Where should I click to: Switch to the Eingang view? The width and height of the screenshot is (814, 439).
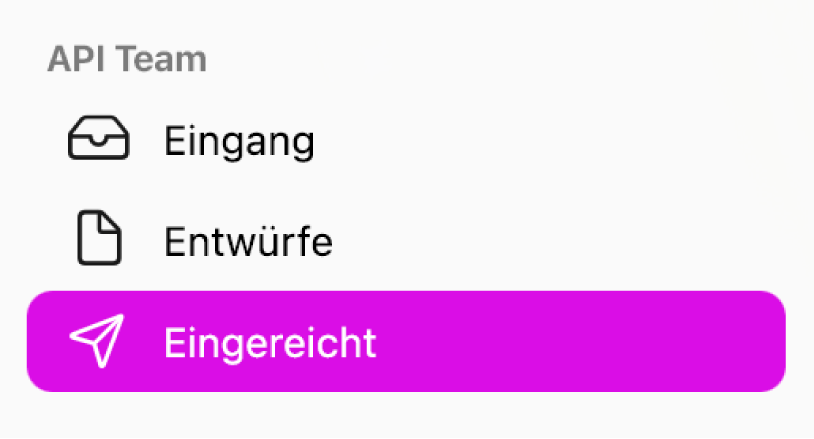click(238, 142)
